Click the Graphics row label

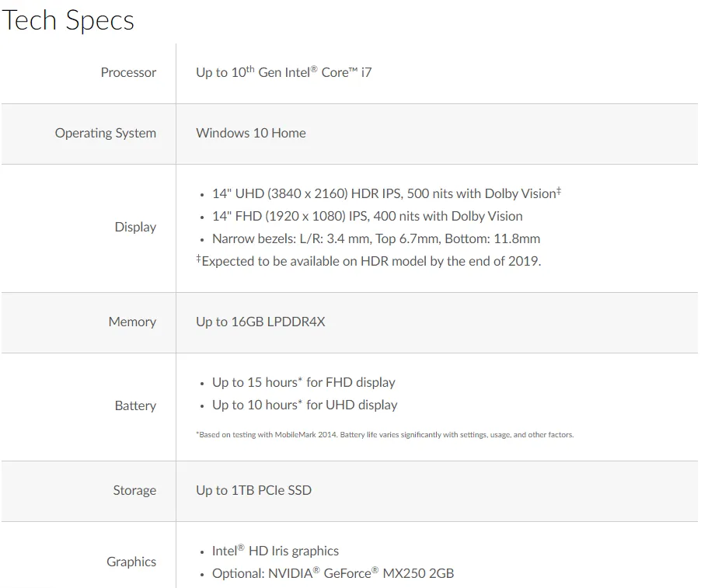pyautogui.click(x=131, y=562)
